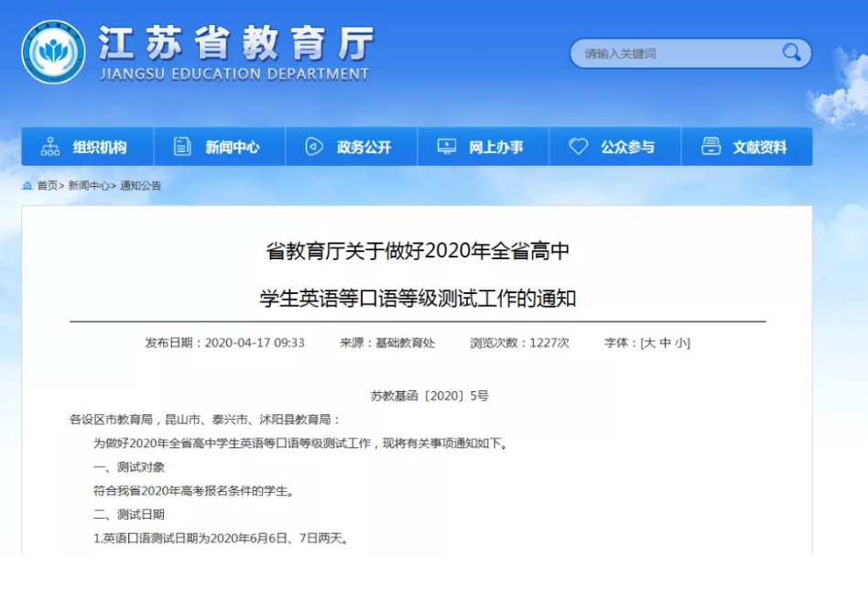The height and width of the screenshot is (591, 868).
Task: Set font size to 大 (large)
Action: 649,343
